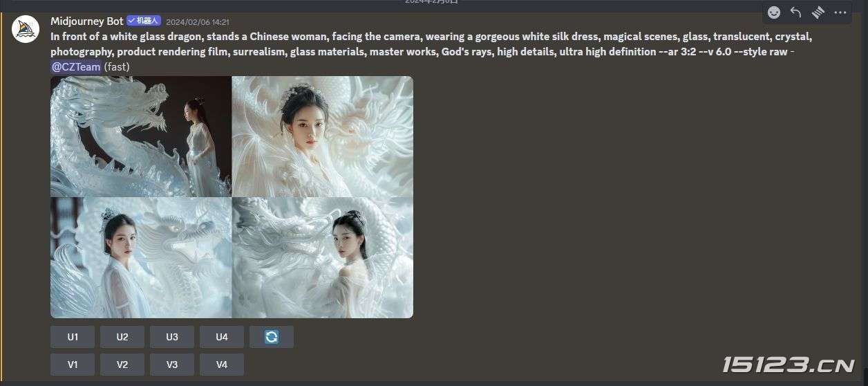The image size is (868, 386).
Task: Open the three-dot more options menu
Action: [840, 12]
